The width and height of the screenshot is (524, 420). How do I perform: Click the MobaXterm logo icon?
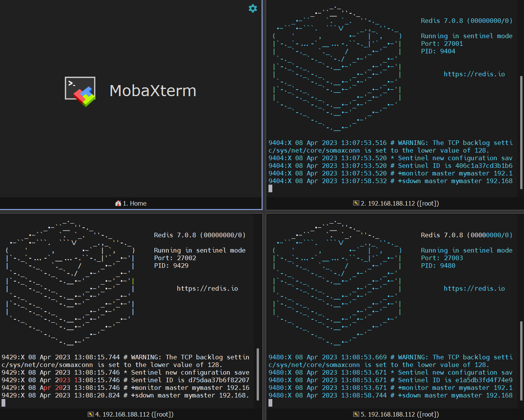pyautogui.click(x=80, y=92)
